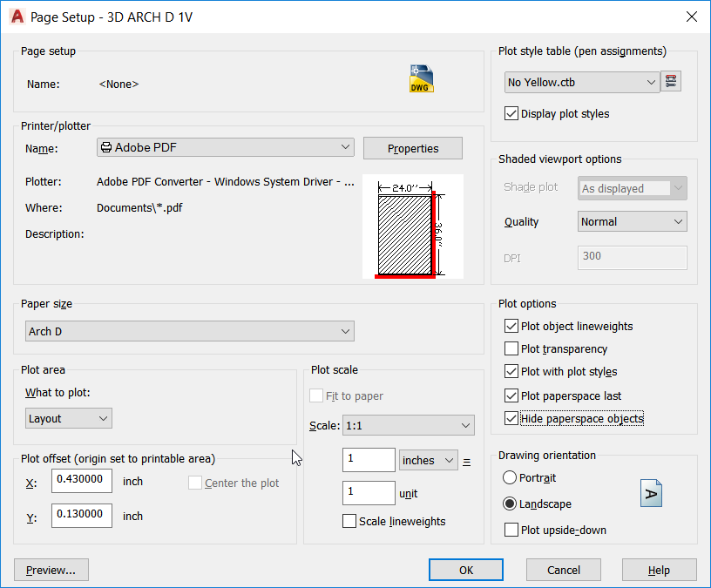Image resolution: width=711 pixels, height=588 pixels.
Task: Close the Page Setup dialog
Action: pyautogui.click(x=692, y=17)
